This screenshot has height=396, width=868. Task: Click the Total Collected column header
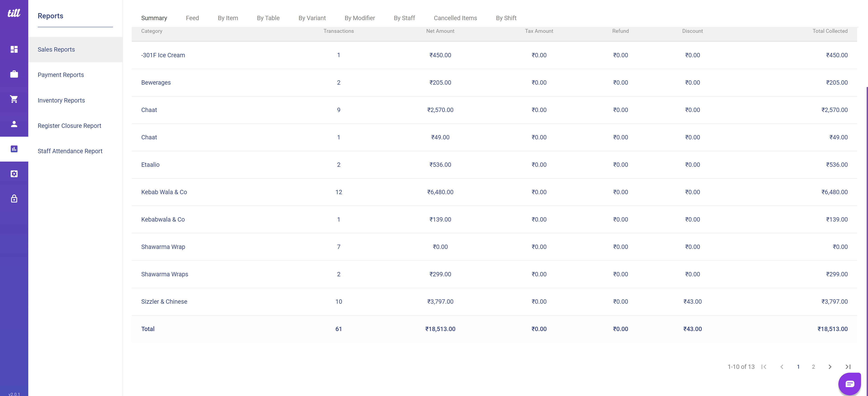pyautogui.click(x=830, y=31)
